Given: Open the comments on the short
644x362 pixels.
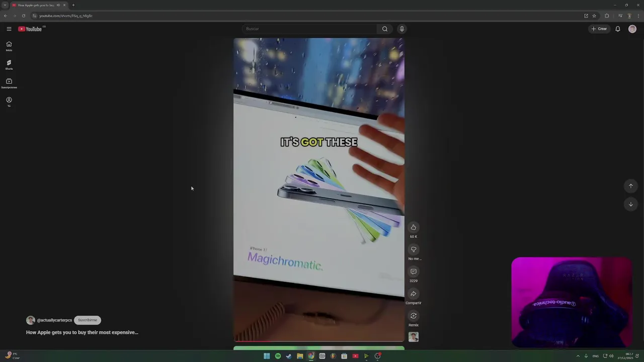Looking at the screenshot, I should coord(414,271).
